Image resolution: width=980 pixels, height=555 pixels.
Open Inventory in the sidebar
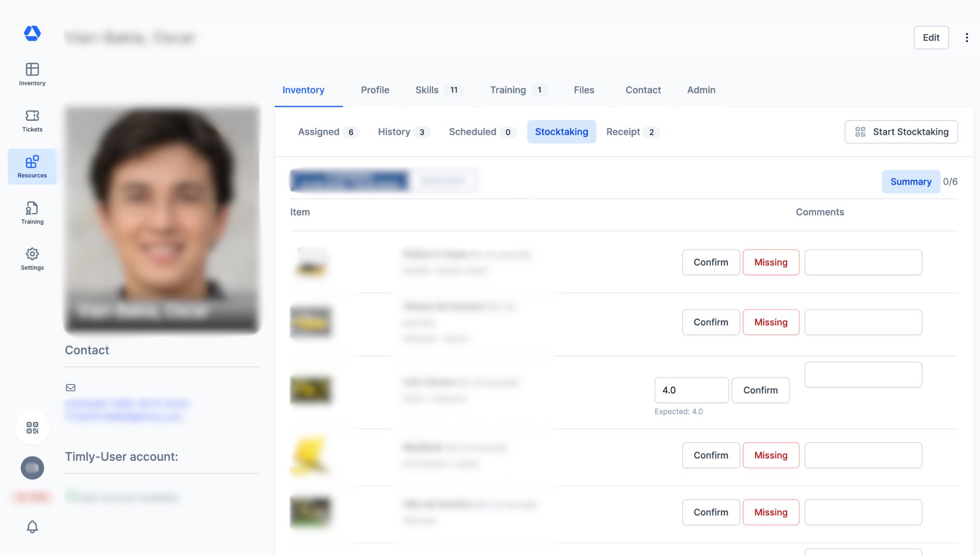tap(32, 74)
